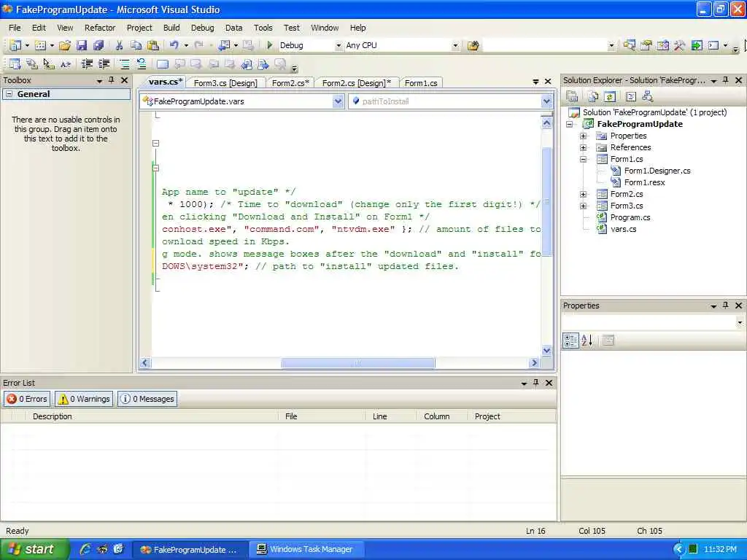Open the Start Page toolbar icon
Viewport: 747px width, 560px height.
tap(697, 46)
